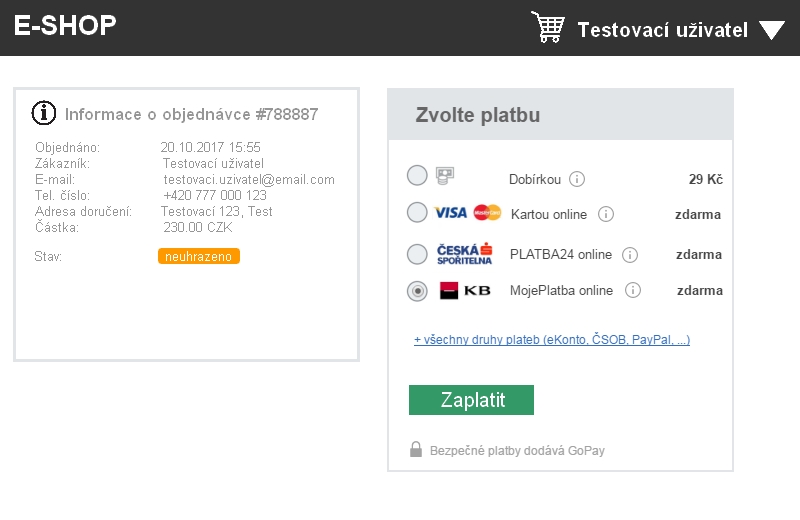This screenshot has width=800, height=520.
Task: Show info about PLATBA24 online payment
Action: point(630,255)
